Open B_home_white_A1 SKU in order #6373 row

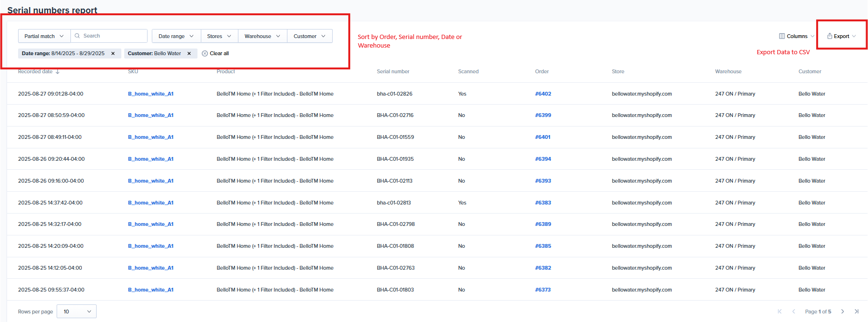[x=150, y=290]
